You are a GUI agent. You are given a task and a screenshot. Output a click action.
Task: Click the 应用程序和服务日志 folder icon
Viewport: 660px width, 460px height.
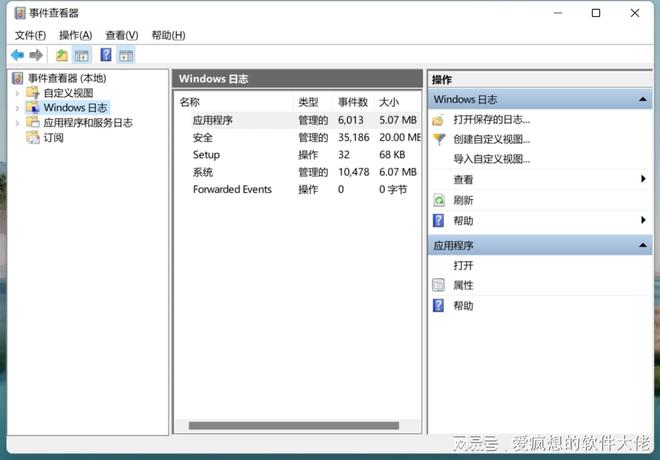[x=32, y=122]
